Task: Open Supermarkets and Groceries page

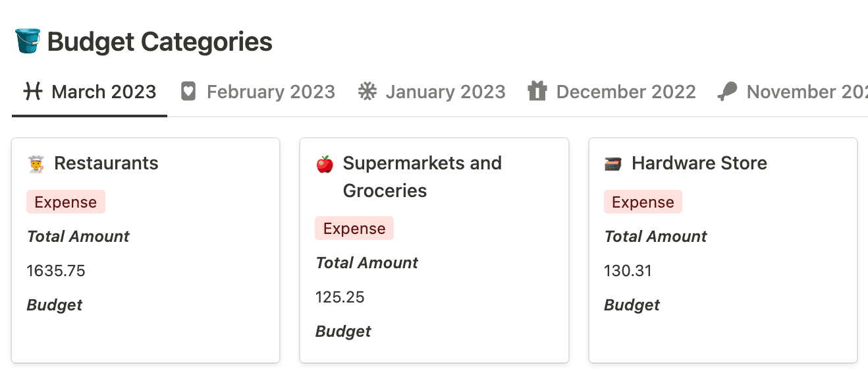Action: coord(422,177)
